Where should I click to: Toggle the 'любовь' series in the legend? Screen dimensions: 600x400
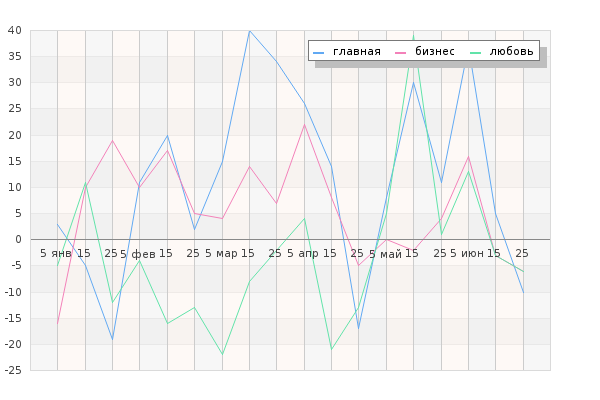click(x=502, y=52)
